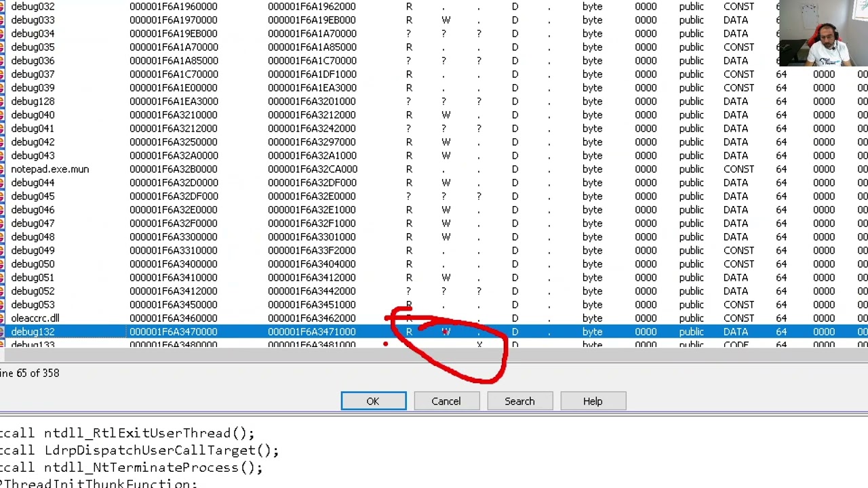The width and height of the screenshot is (868, 488).
Task: Click the OK button
Action: pos(374,401)
